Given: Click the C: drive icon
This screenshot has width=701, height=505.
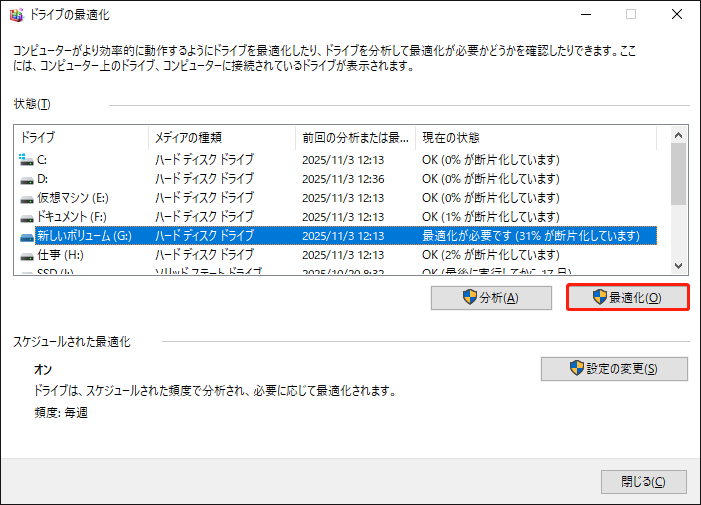Looking at the screenshot, I should (26, 160).
